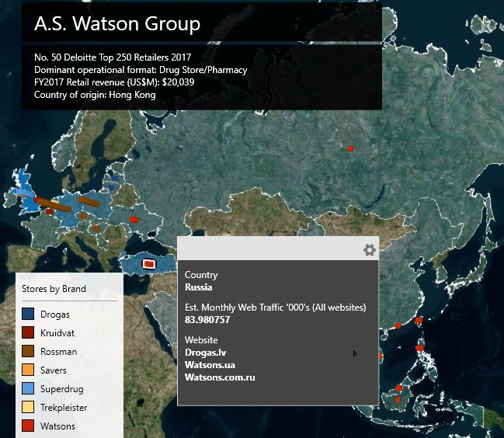This screenshot has width=504, height=438.
Task: Click 'No. 50 Deloitte Top 250 Retailers 2017'
Action: coord(113,57)
